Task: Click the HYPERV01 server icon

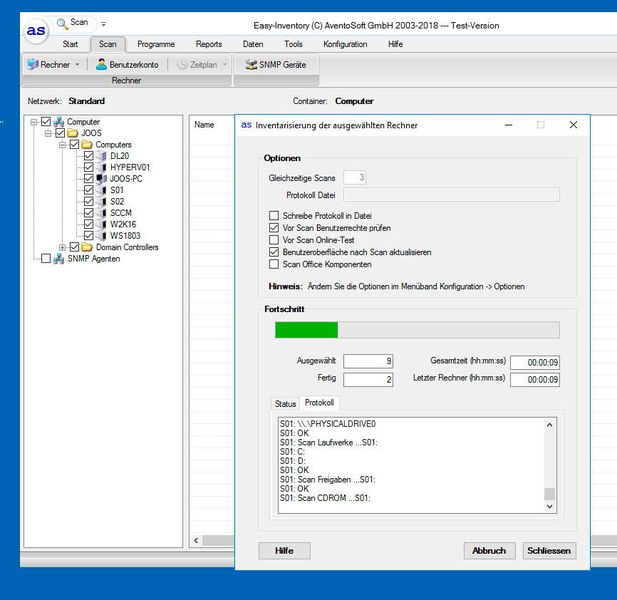Action: [102, 167]
